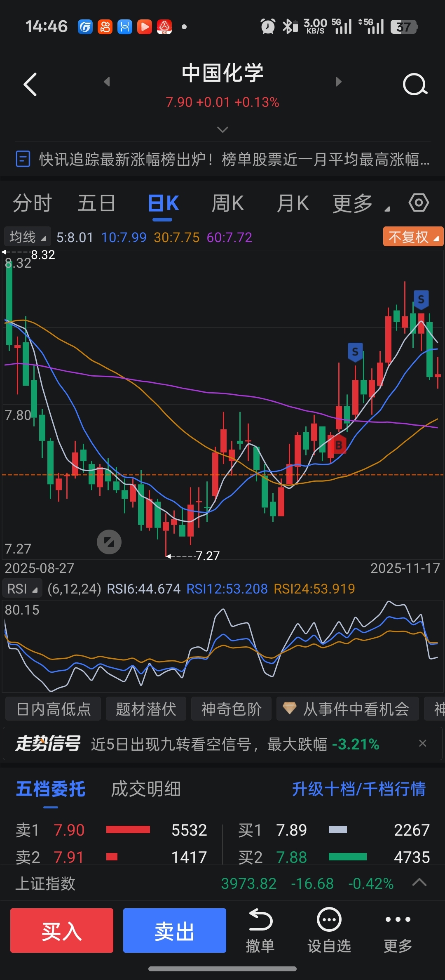The image size is (445, 980).
Task: Open the 更多 period dropdown
Action: [361, 203]
